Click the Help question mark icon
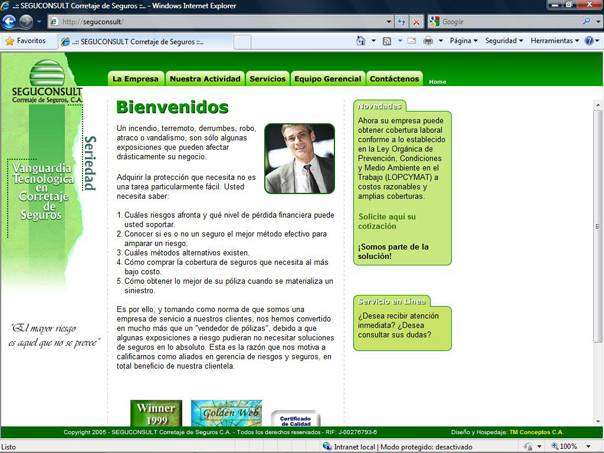The height and width of the screenshot is (453, 604). point(590,41)
